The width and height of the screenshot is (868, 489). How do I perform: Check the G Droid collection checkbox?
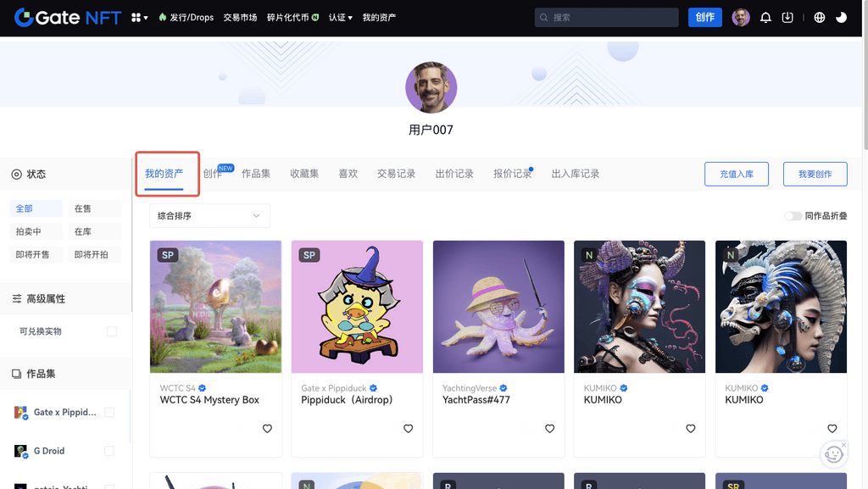click(x=109, y=451)
